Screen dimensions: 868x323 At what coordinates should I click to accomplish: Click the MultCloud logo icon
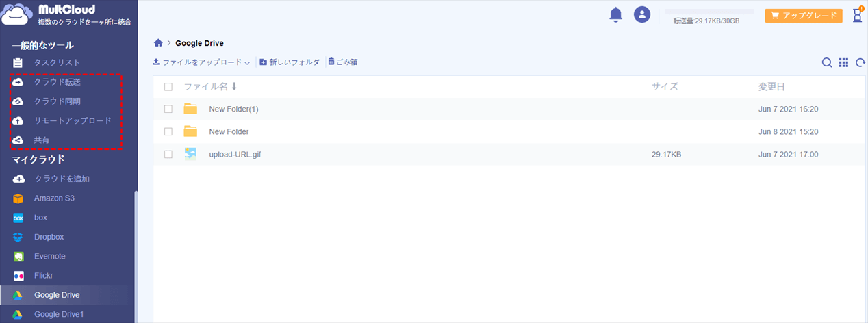coord(18,14)
